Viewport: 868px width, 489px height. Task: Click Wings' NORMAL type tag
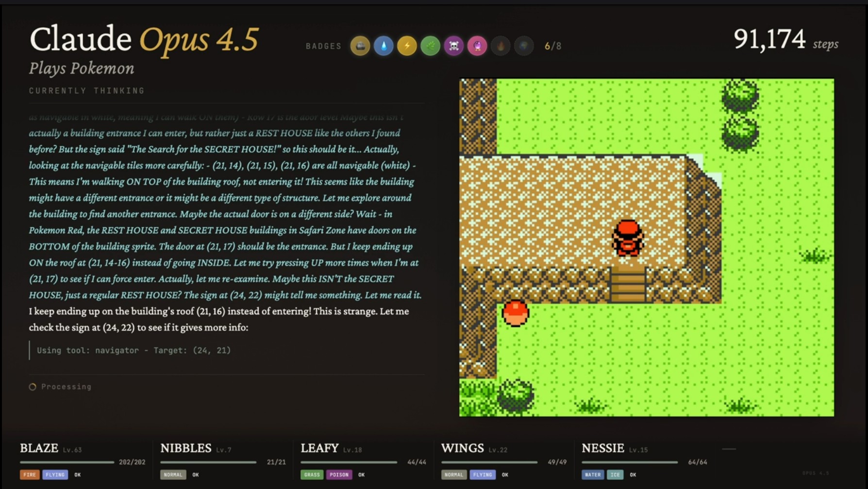(x=454, y=475)
